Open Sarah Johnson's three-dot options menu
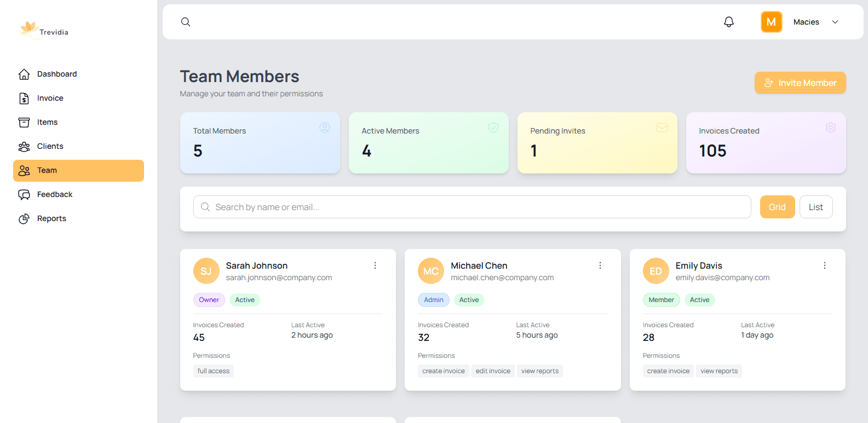This screenshot has width=868, height=423. click(375, 265)
